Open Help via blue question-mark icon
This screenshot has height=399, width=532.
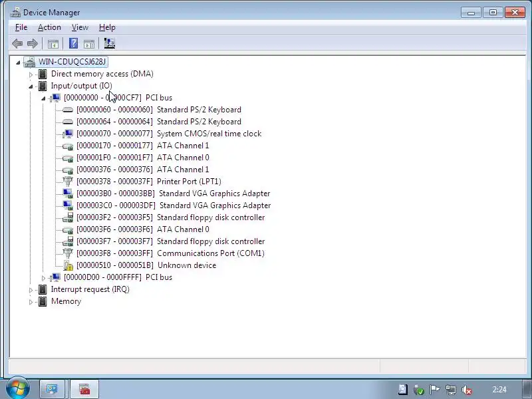click(73, 43)
